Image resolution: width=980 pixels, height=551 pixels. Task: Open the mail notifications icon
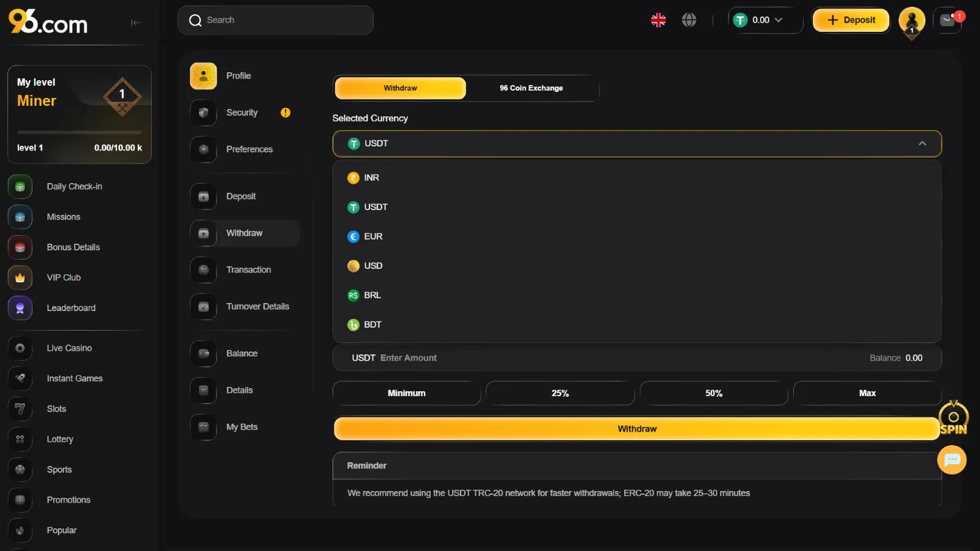948,20
